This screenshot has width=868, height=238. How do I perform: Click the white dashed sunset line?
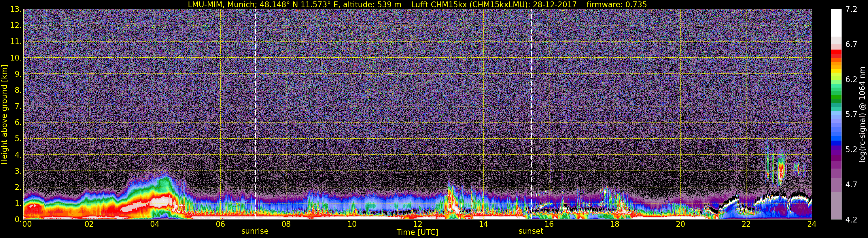531,114
